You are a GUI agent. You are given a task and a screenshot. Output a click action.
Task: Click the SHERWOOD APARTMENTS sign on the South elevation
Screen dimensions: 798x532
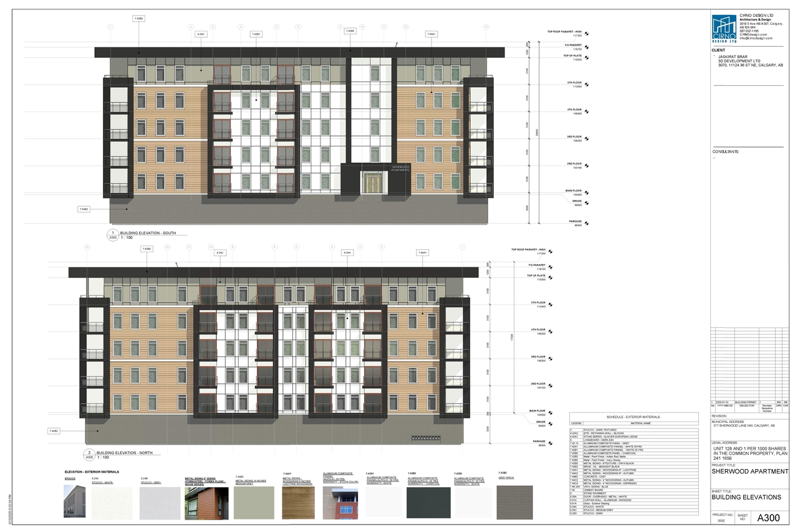tap(400, 168)
